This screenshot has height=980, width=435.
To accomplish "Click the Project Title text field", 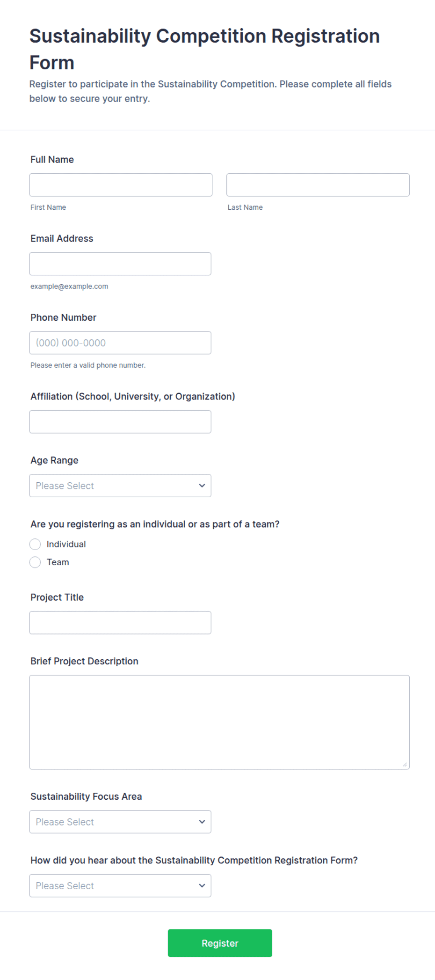I will 120,623.
